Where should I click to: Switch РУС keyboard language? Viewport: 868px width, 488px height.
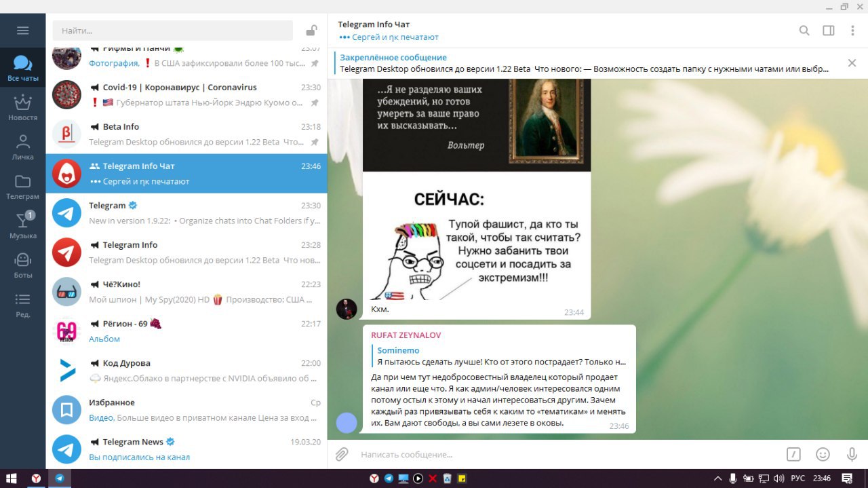[x=799, y=478]
